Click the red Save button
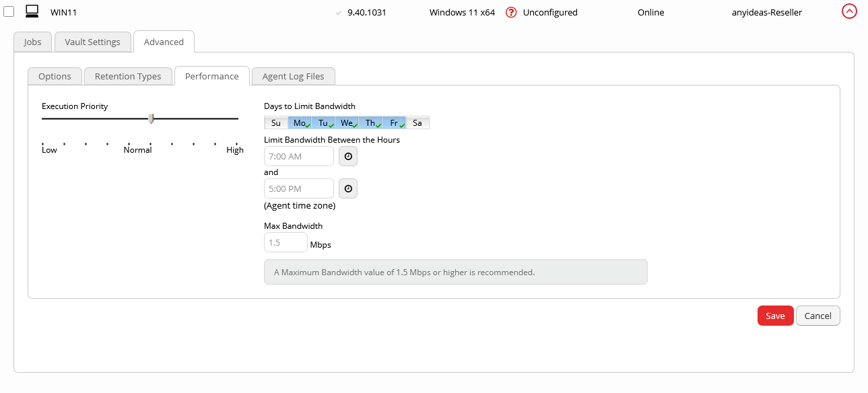 [775, 316]
